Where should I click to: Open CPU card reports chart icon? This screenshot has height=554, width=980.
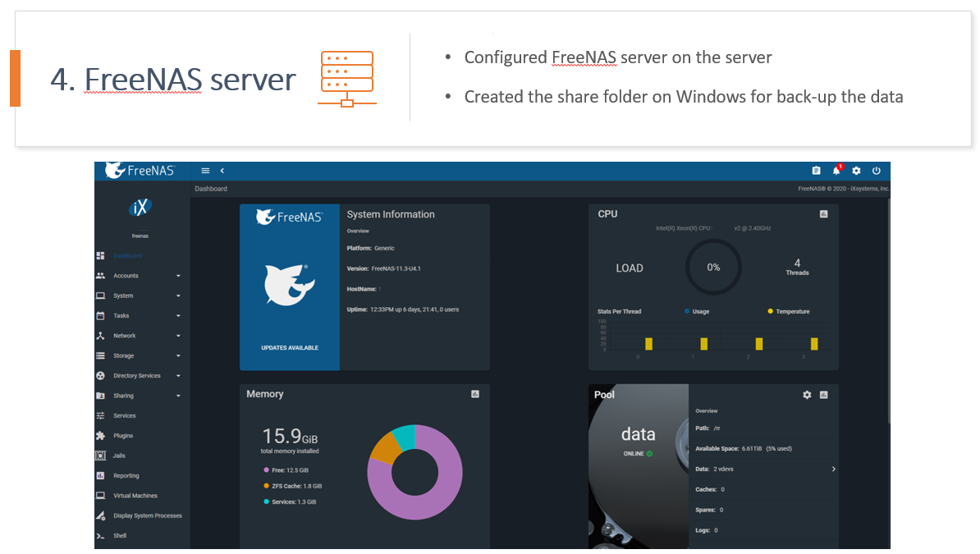pyautogui.click(x=824, y=214)
